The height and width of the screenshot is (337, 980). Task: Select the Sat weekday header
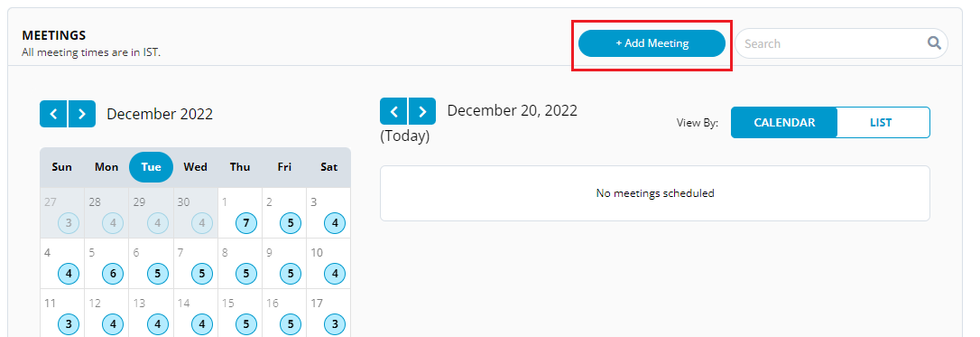point(328,167)
